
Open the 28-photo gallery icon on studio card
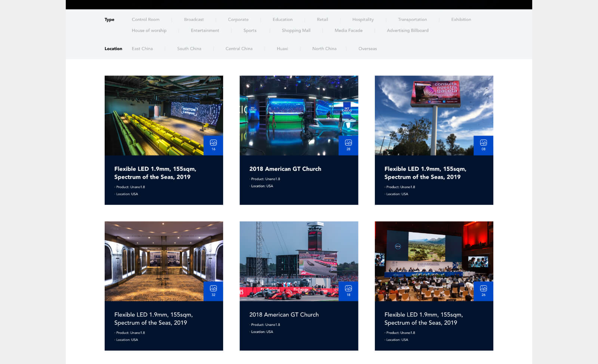pyautogui.click(x=348, y=145)
